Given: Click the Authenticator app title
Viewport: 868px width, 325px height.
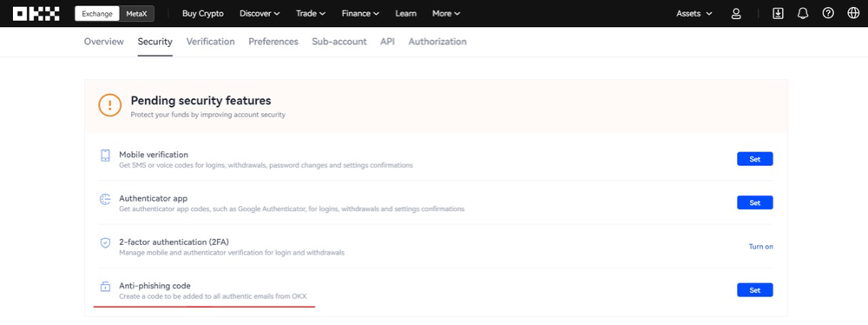Looking at the screenshot, I should click(x=154, y=198).
